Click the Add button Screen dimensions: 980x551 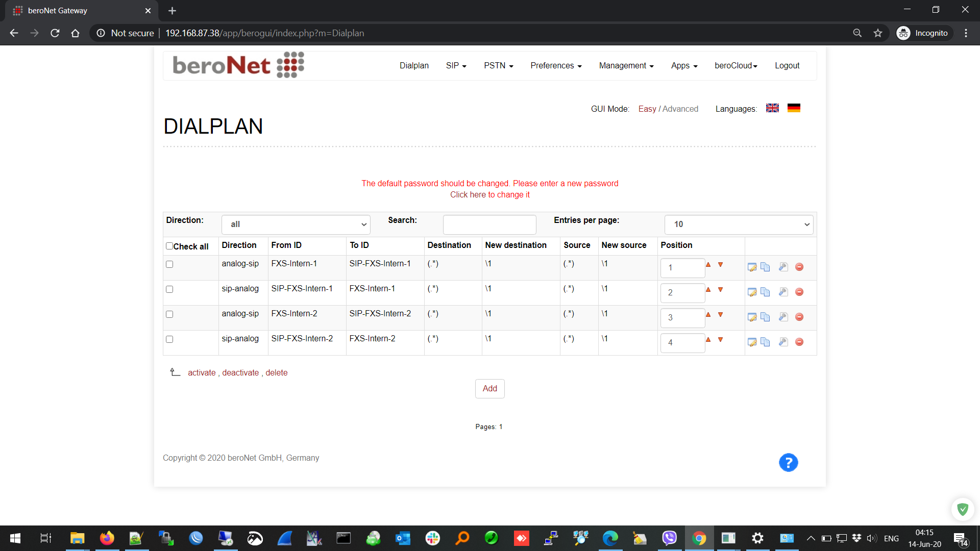click(x=489, y=389)
